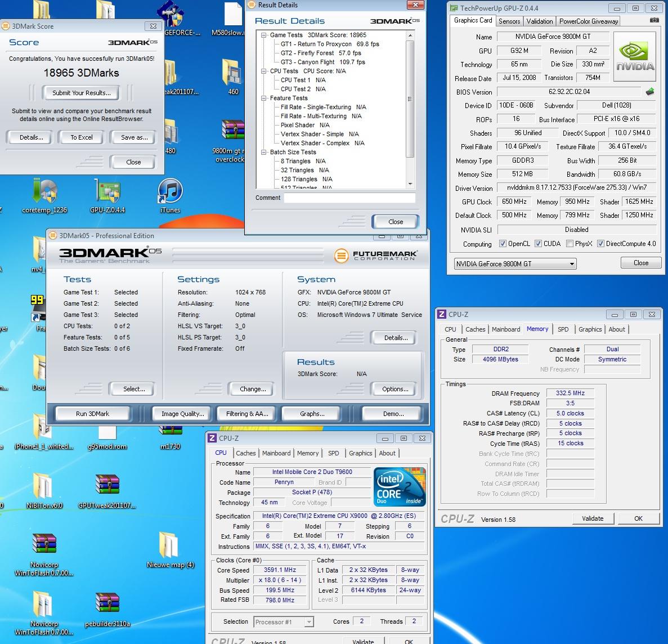Click the Comment input field
668x644 pixels.
point(349,198)
